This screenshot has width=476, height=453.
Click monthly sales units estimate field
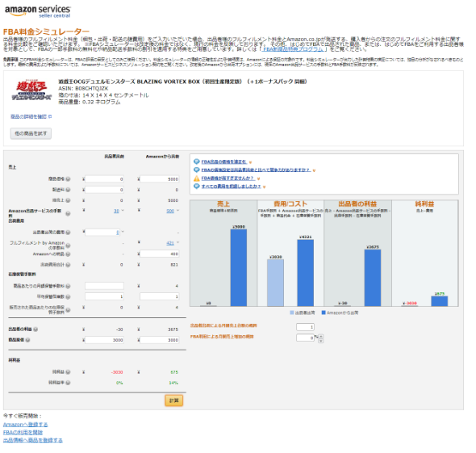[305, 327]
